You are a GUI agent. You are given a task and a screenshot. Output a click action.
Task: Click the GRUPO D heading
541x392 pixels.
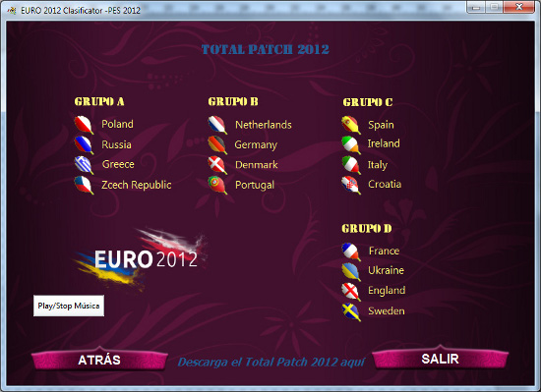[x=367, y=228]
